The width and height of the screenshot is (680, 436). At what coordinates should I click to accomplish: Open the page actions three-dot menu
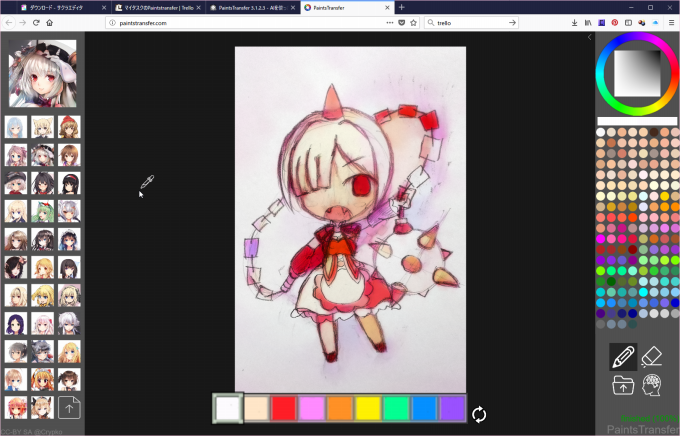[389, 23]
